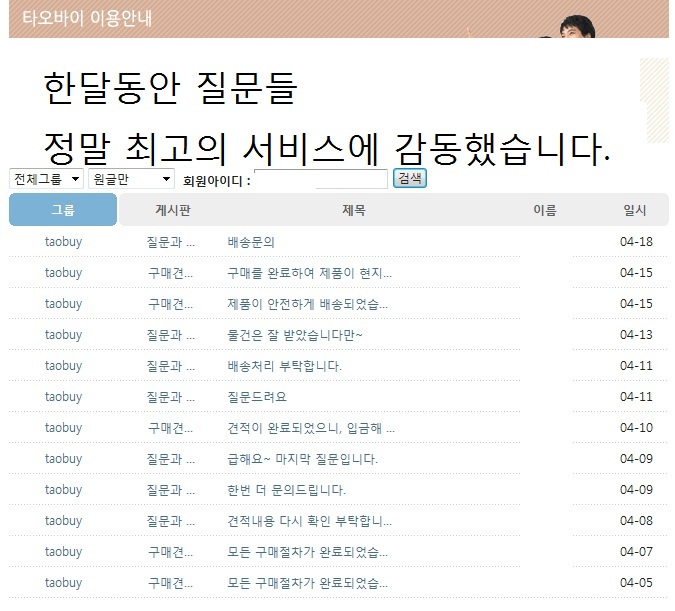Open post 구매를 완료하여 제품이 현지...
675x611 pixels.
click(x=309, y=273)
